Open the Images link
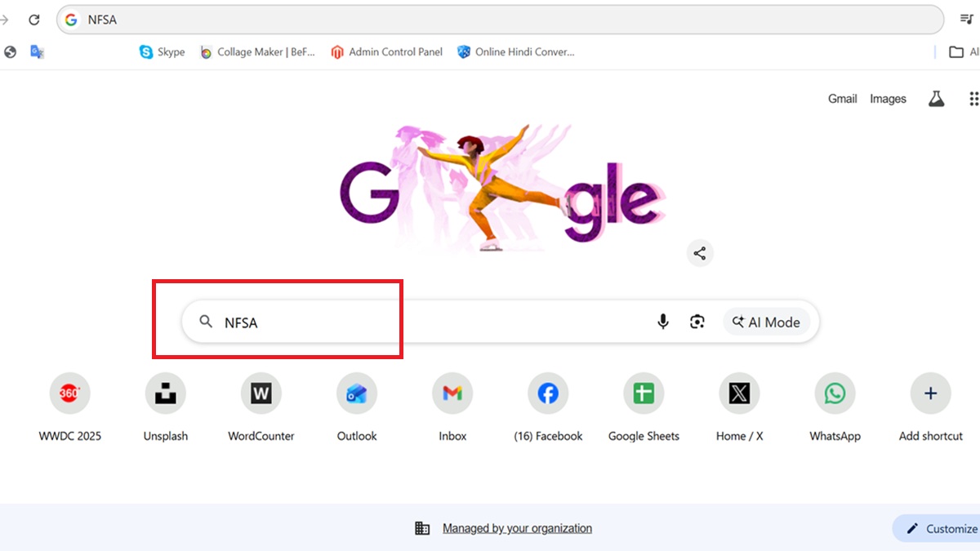This screenshot has height=551, width=980. click(x=888, y=99)
